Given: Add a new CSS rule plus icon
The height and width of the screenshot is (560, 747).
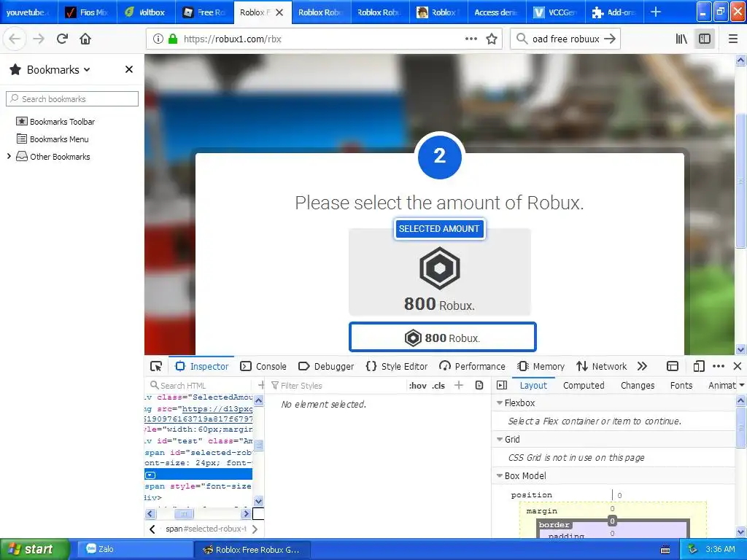Looking at the screenshot, I should point(459,385).
